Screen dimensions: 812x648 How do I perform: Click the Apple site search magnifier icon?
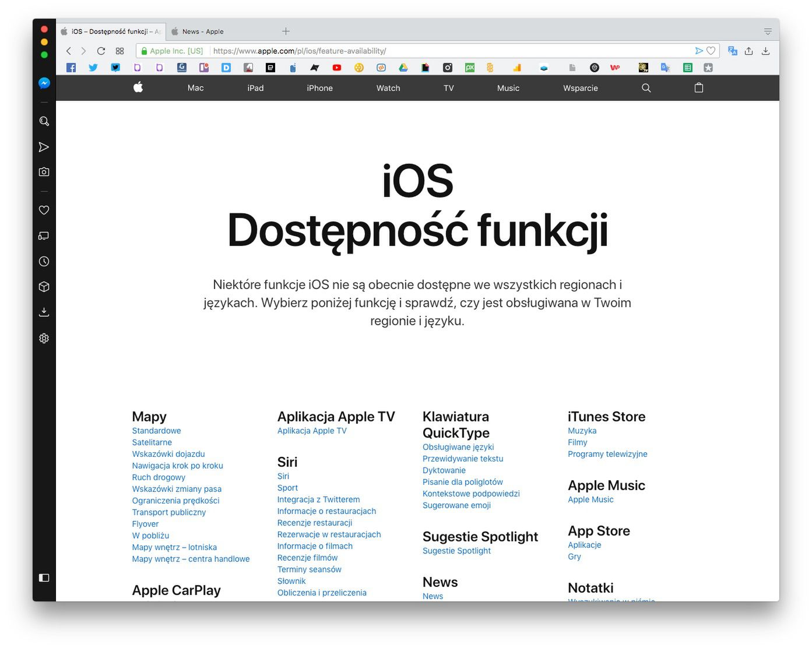pyautogui.click(x=646, y=88)
